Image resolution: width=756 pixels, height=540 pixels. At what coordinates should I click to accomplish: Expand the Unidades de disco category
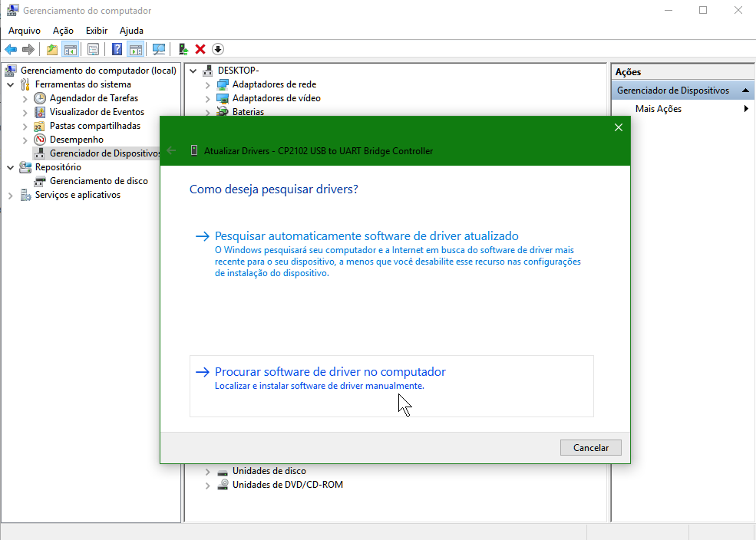207,472
